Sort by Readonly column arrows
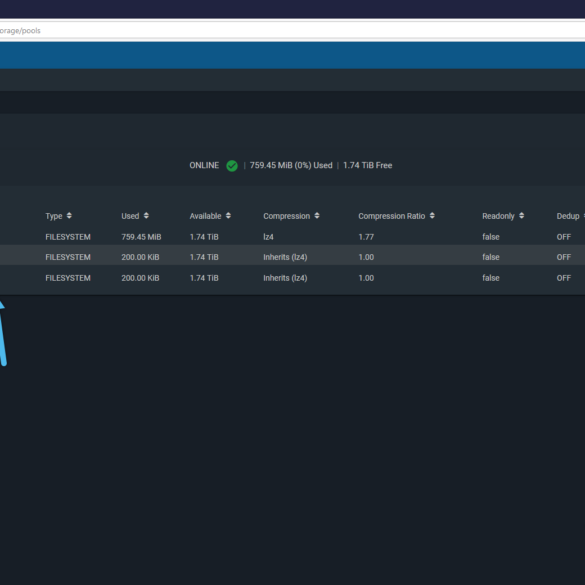The image size is (585, 585). pyautogui.click(x=522, y=216)
